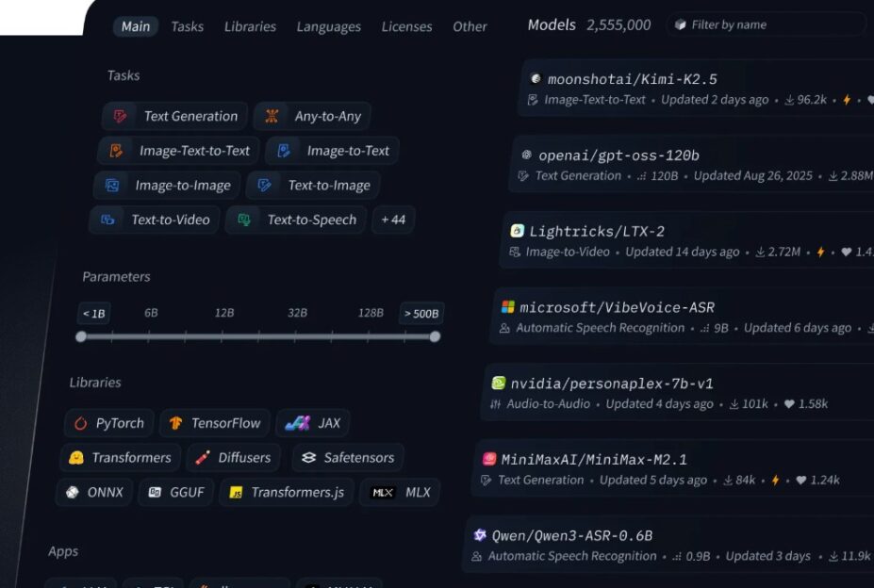Choose the GGUF library filter
Image resolution: width=874 pixels, height=588 pixels.
[x=176, y=492]
